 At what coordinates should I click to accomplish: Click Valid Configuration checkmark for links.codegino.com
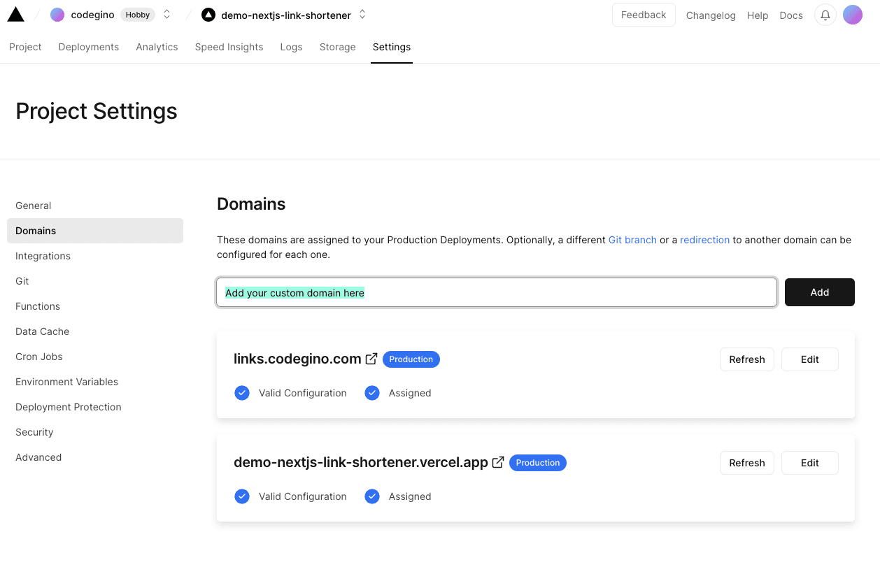tap(242, 393)
